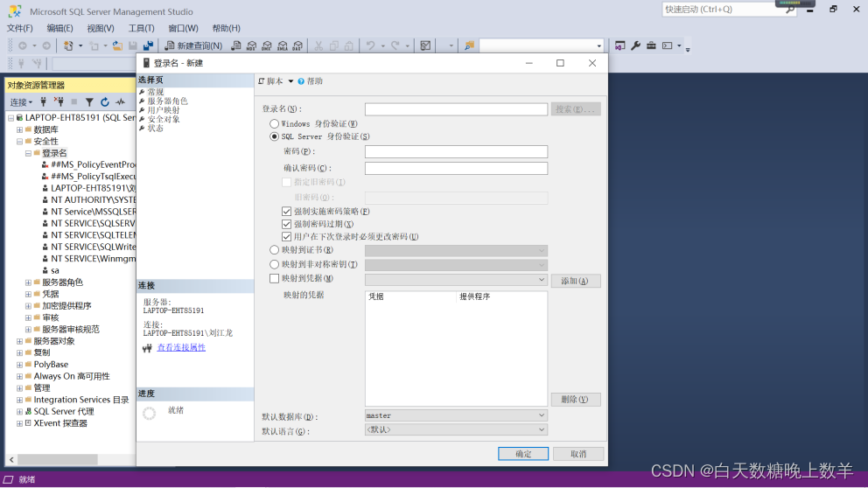Collapse the Logins (登录名) tree node
Screen dimensions: 868x488
pyautogui.click(x=28, y=153)
